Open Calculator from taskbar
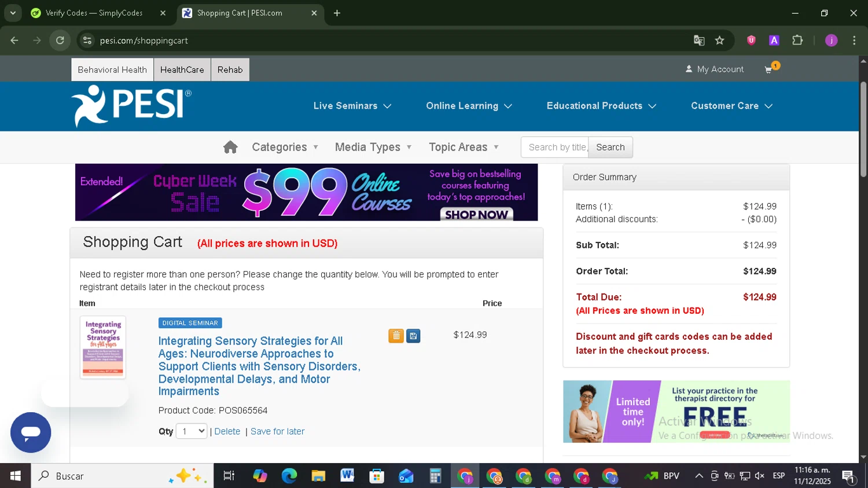The image size is (868, 488). tap(435, 476)
